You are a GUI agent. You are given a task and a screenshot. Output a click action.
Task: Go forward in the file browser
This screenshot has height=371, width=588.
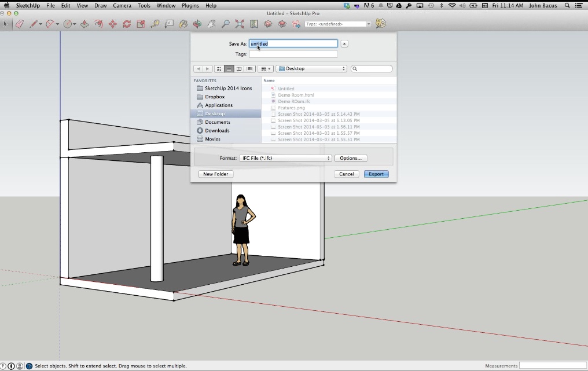[x=207, y=69]
